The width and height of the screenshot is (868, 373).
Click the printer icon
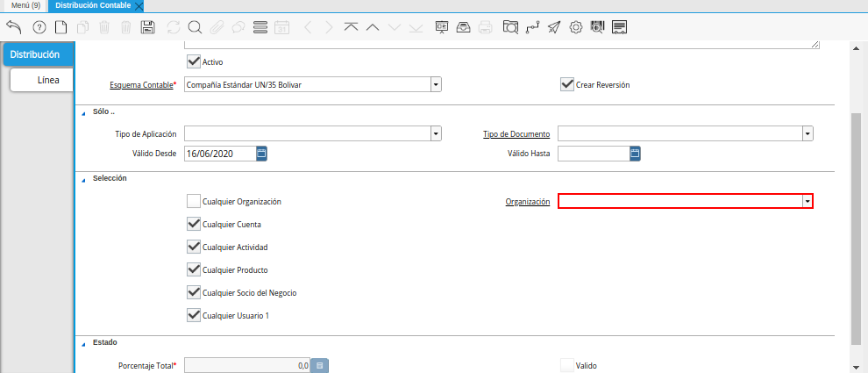coord(486,27)
